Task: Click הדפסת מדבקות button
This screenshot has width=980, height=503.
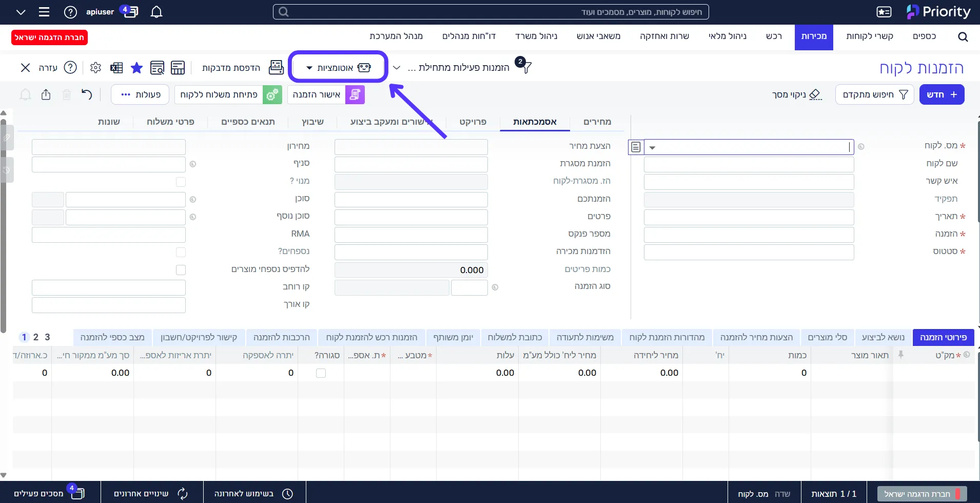Action: click(x=231, y=68)
